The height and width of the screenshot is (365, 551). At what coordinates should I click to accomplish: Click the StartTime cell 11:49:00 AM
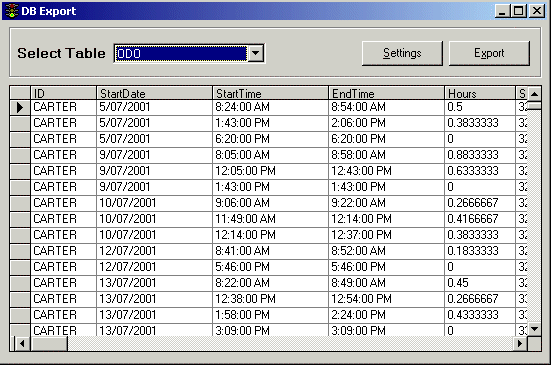(x=270, y=219)
